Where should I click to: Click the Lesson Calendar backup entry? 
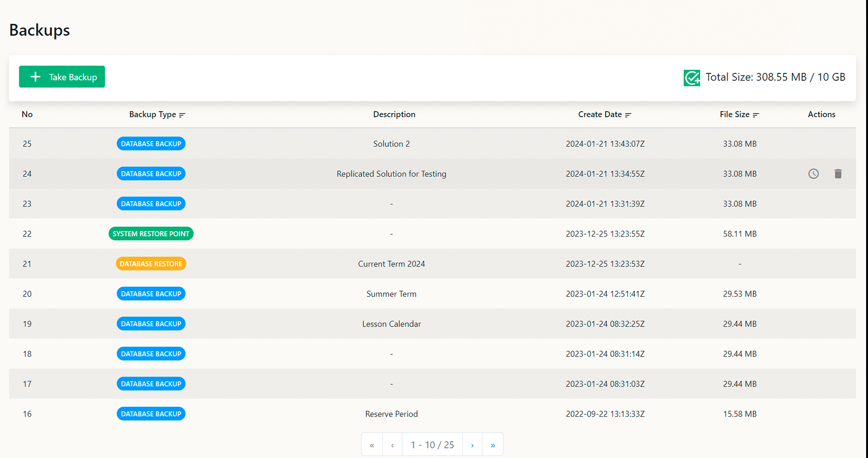[391, 324]
